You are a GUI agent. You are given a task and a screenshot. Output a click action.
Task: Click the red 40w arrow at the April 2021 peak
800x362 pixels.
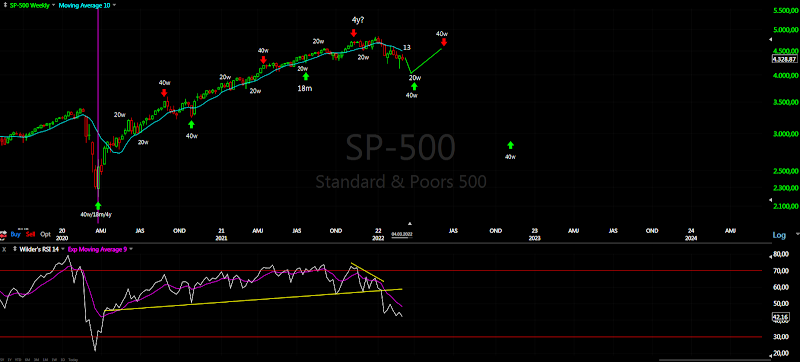tap(263, 60)
